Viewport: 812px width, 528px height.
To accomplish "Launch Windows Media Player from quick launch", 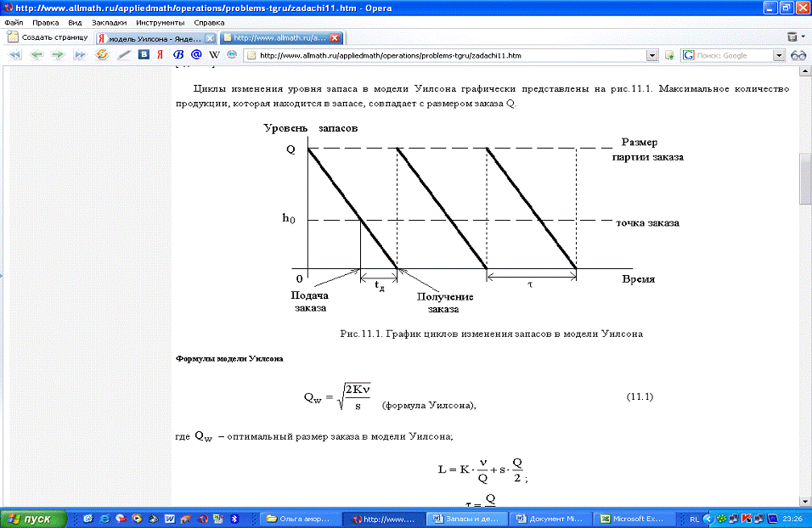I will tap(137, 519).
